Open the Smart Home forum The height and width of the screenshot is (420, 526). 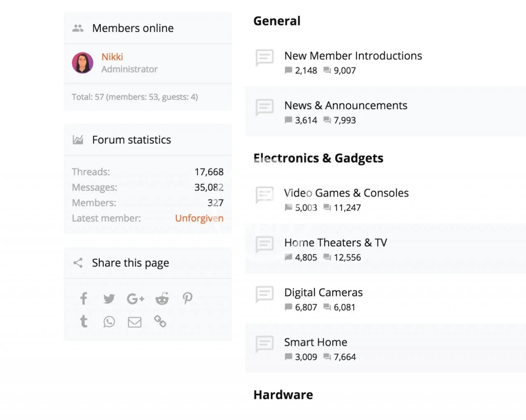[x=316, y=342]
